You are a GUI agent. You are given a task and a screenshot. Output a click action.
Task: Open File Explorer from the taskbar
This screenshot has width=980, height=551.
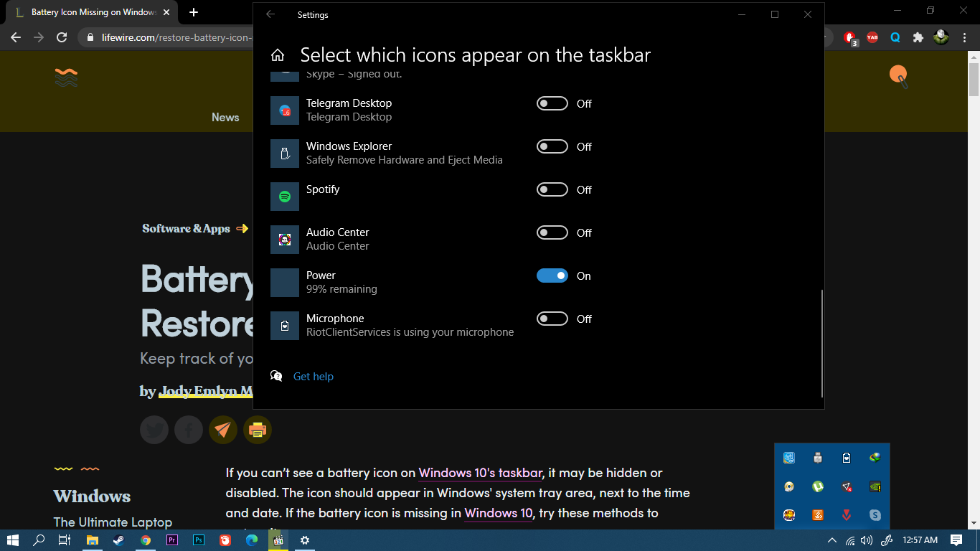(x=93, y=540)
